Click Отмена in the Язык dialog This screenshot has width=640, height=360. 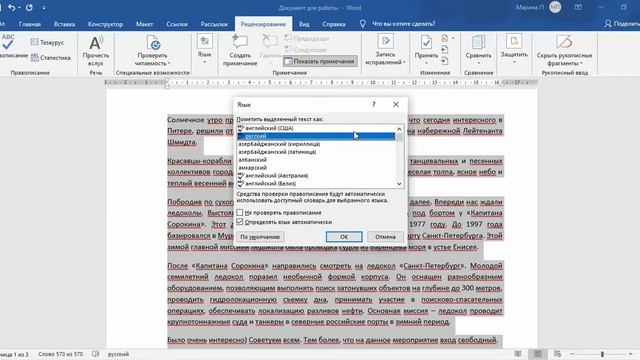click(385, 237)
